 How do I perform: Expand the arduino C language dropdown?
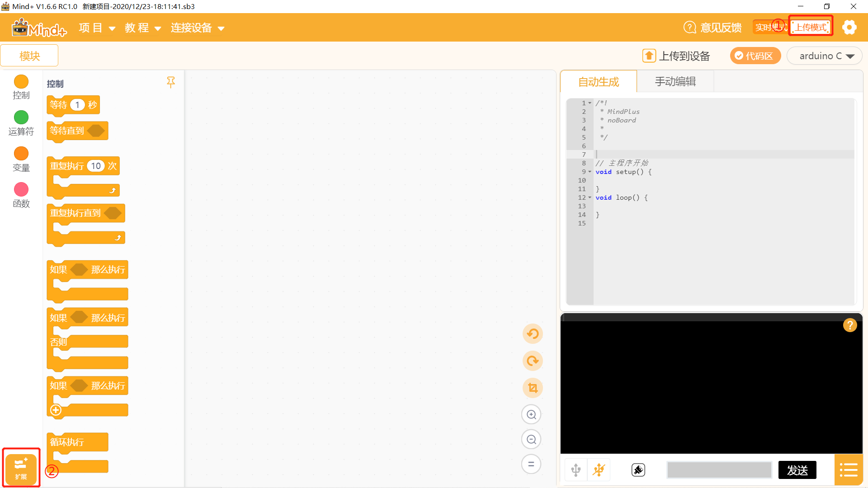pos(825,56)
